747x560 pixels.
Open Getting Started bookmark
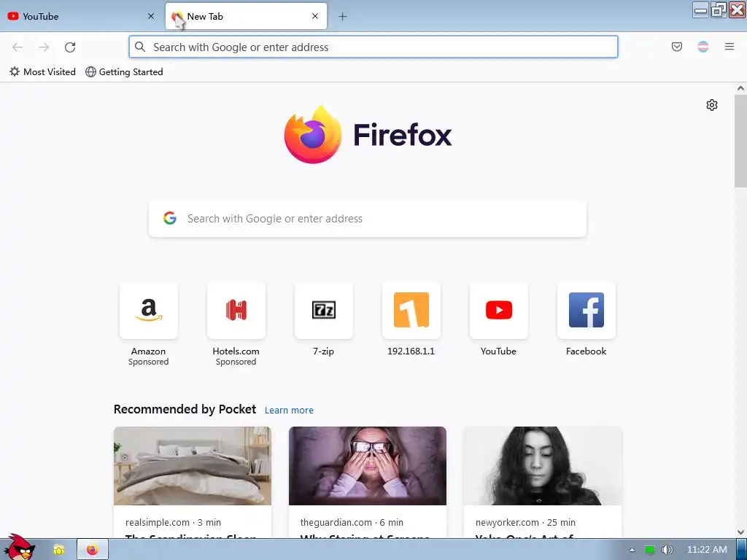124,72
